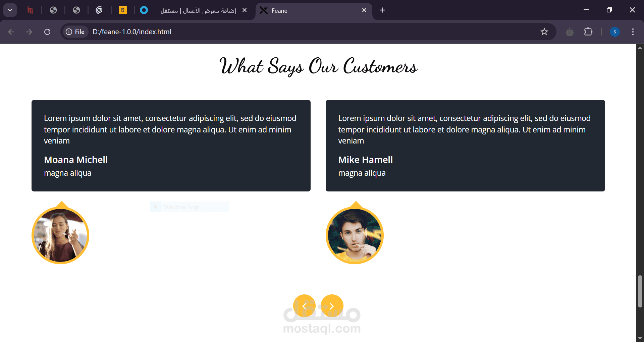Open the blue circle pinned tab
Image resolution: width=644 pixels, height=342 pixels.
tap(144, 10)
